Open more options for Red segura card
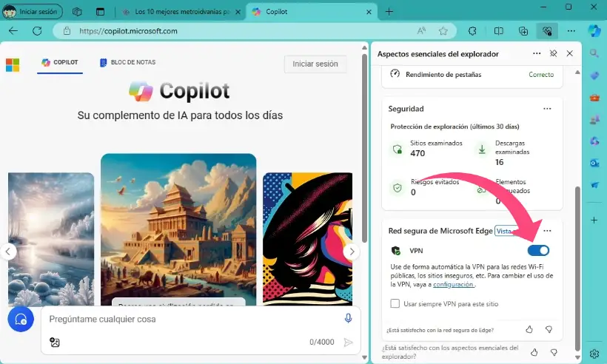Viewport: 607px width, 364px height. [547, 231]
